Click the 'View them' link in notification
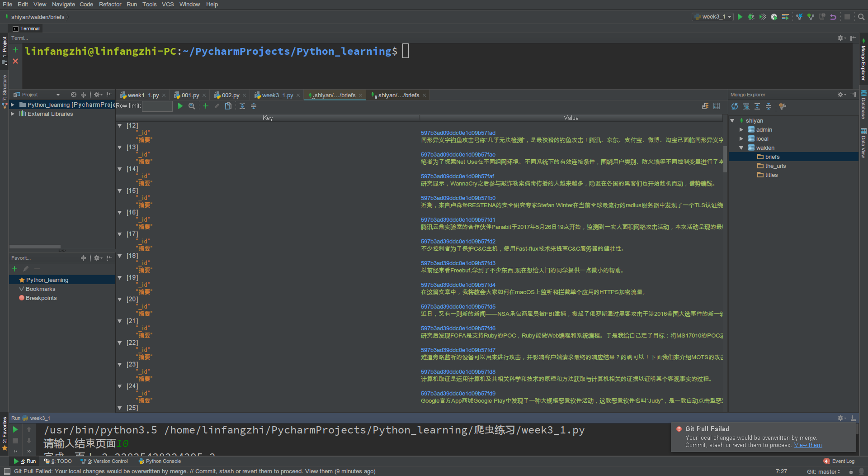Viewport: 868px width, 476px height. pos(808,445)
